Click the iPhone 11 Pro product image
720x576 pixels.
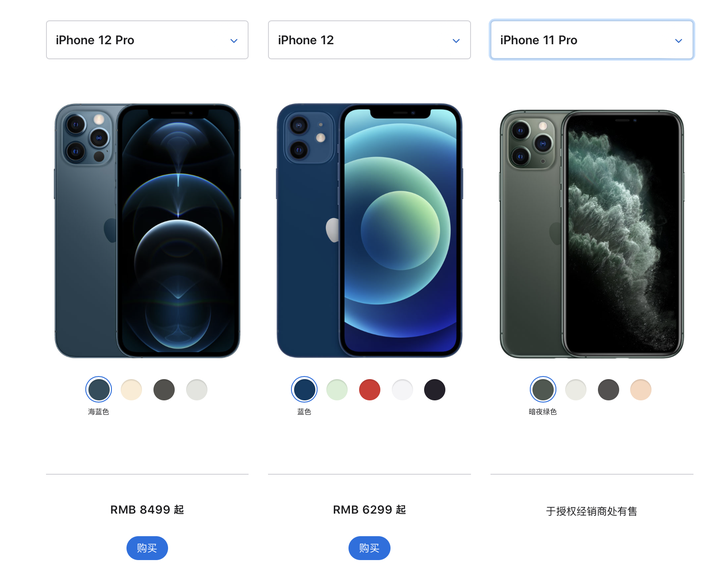point(592,234)
